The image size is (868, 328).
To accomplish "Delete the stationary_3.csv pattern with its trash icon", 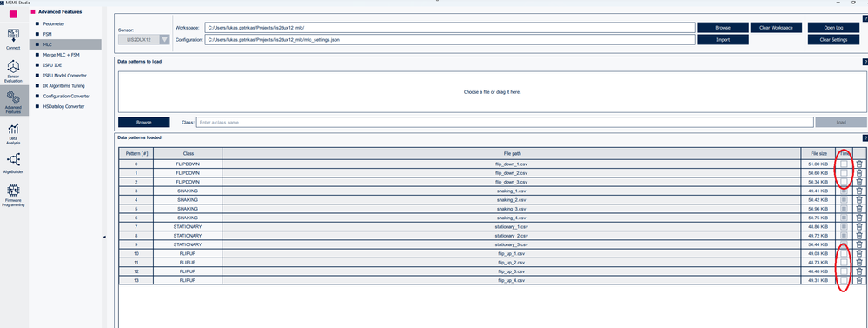I will pyautogui.click(x=859, y=244).
